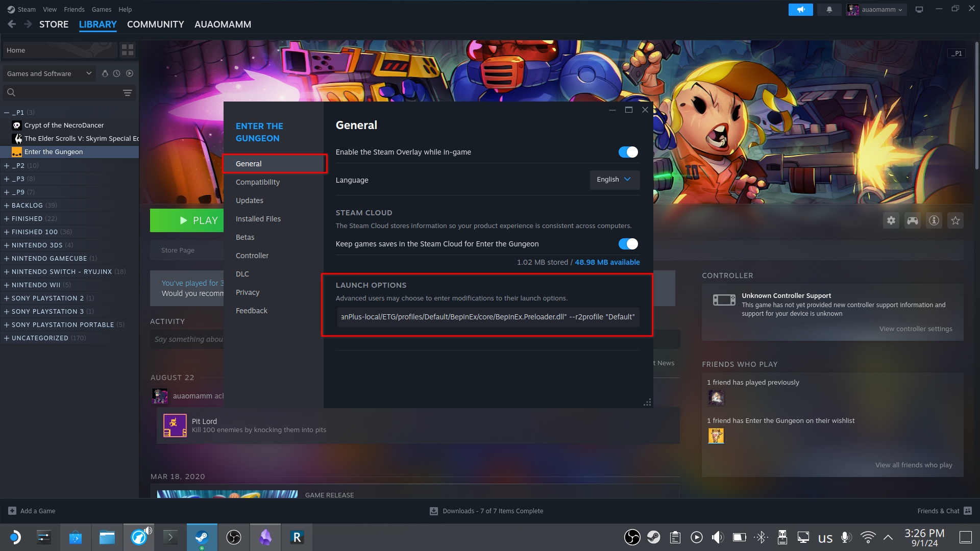Select Compatibility in properties sidebar
Image resolution: width=980 pixels, height=551 pixels.
tap(274, 182)
